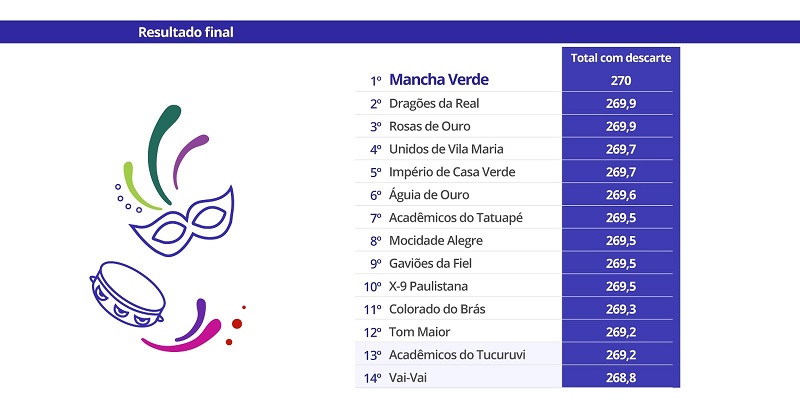Select the Resultado final header bar
Image resolution: width=800 pixels, height=411 pixels.
pyautogui.click(x=400, y=32)
